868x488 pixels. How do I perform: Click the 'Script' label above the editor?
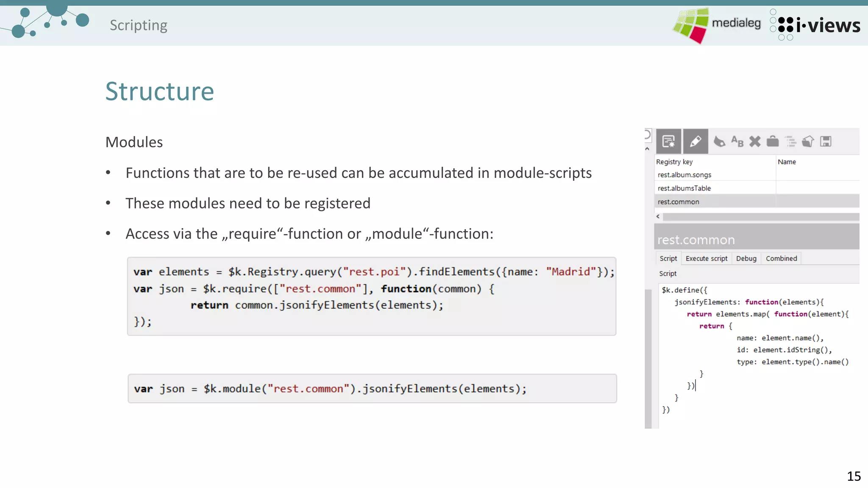pyautogui.click(x=668, y=274)
